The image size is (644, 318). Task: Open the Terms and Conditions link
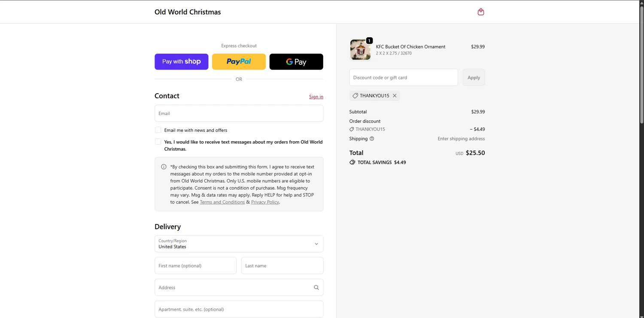pyautogui.click(x=222, y=202)
